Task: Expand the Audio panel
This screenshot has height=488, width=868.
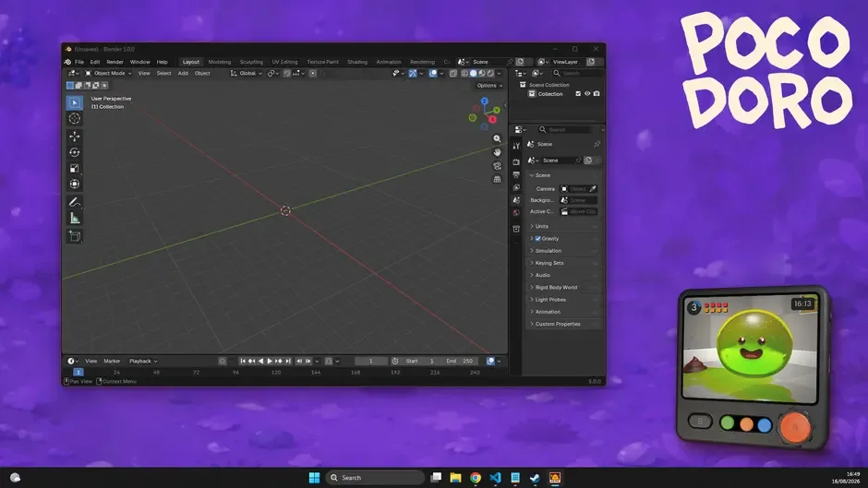Action: click(x=563, y=275)
